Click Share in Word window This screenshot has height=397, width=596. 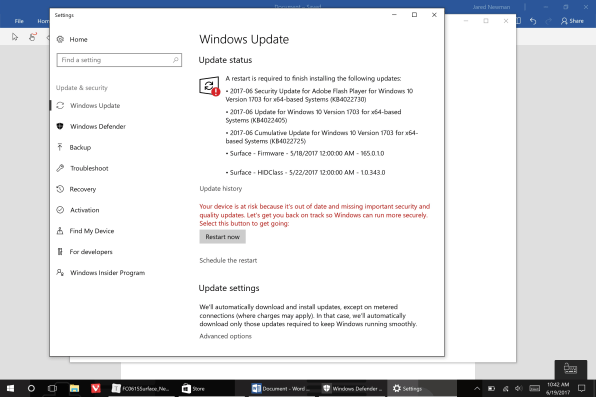point(572,21)
